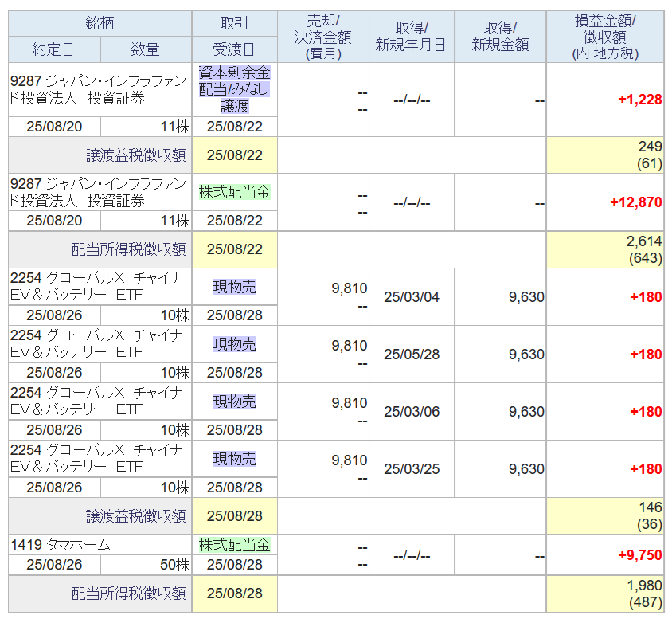Select the 2,614 tax withheld amount

[x=644, y=241]
